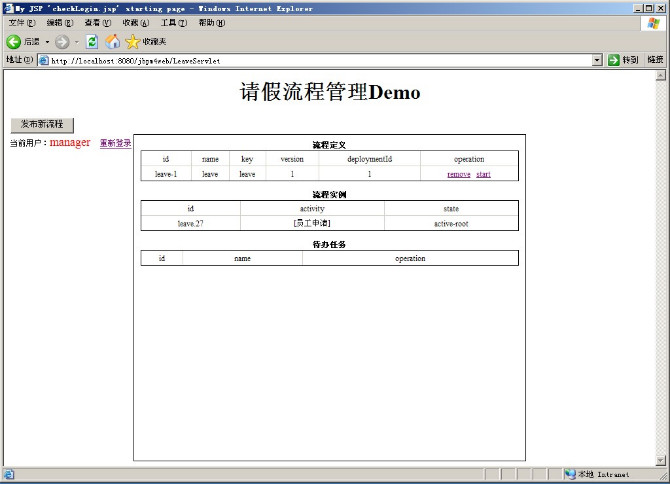Click the active-root state cell

[451, 223]
